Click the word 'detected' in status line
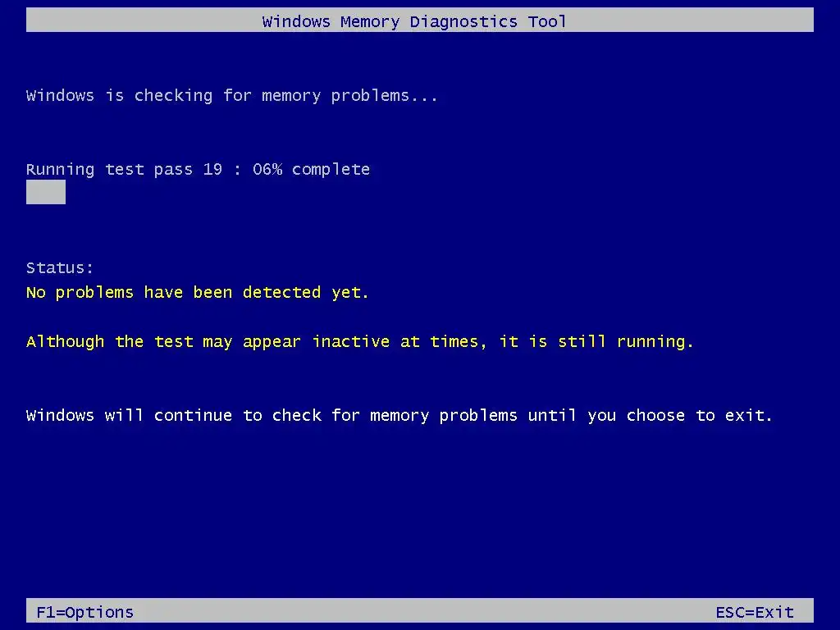Viewport: 840px width, 630px height. [282, 293]
